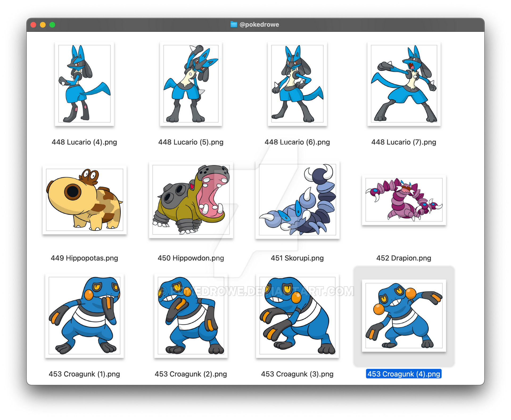Minimize window with the yellow button
Viewport: 511px width, 420px height.
pos(43,25)
